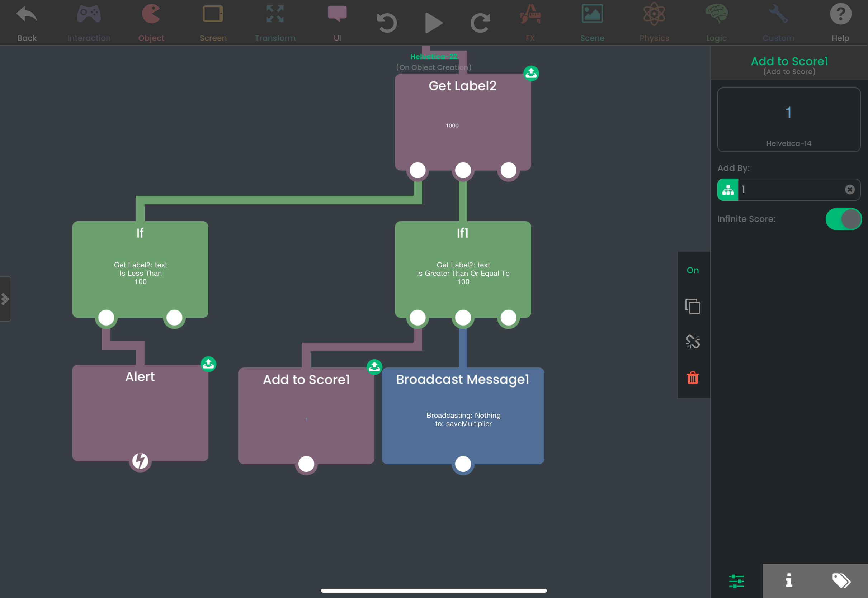Click the export icon on Alert node

[x=208, y=364]
